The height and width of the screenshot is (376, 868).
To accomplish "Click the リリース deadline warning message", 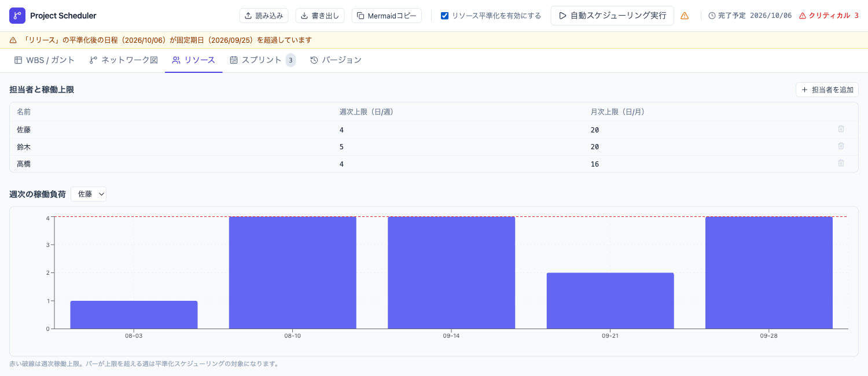I will 167,40.
